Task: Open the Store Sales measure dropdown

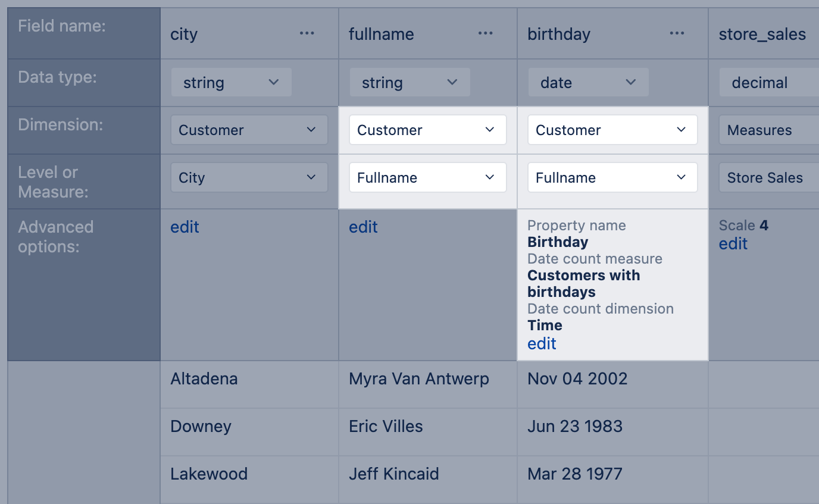Action: click(x=769, y=178)
